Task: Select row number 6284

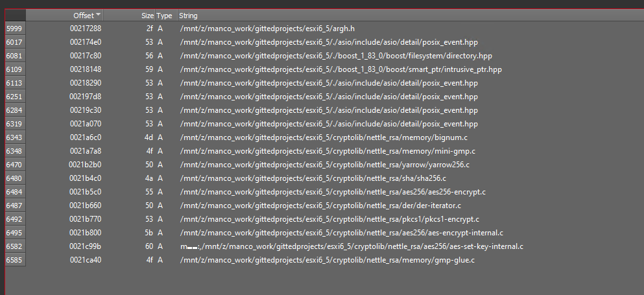Action: click(15, 110)
